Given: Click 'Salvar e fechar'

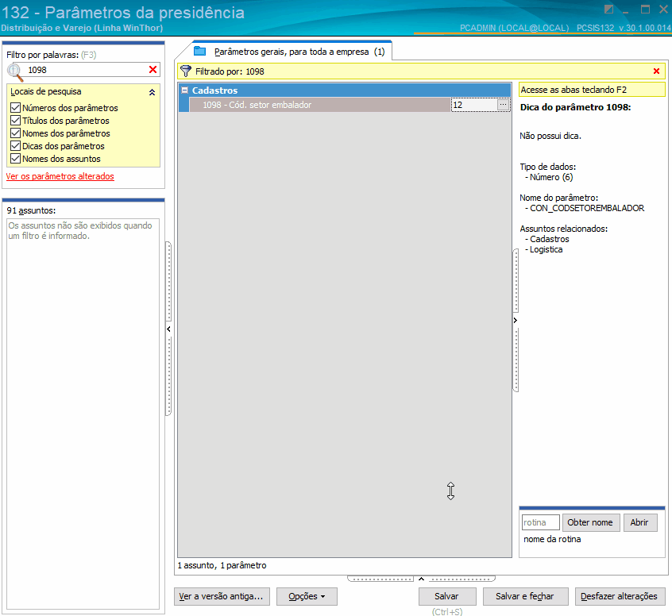Looking at the screenshot, I should click(525, 596).
